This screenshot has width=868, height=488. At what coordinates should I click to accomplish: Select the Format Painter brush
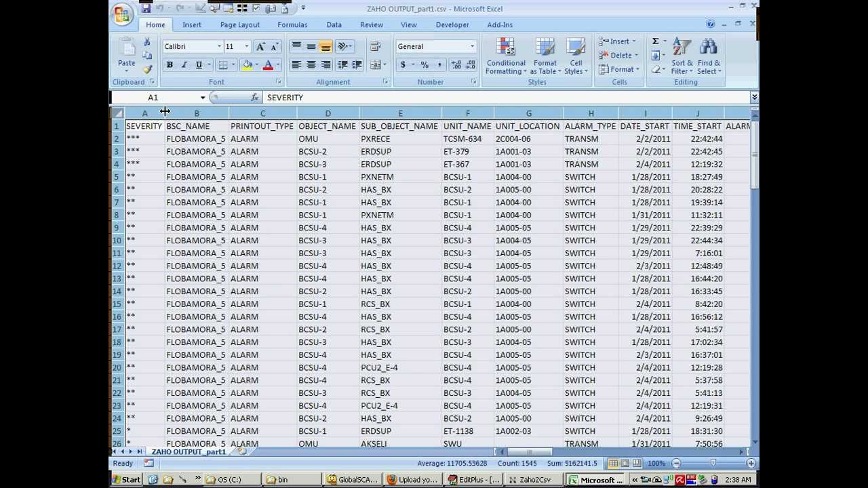pyautogui.click(x=146, y=69)
